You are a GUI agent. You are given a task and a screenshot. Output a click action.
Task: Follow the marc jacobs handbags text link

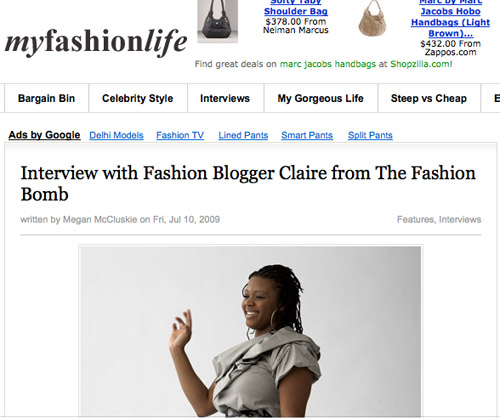point(328,64)
